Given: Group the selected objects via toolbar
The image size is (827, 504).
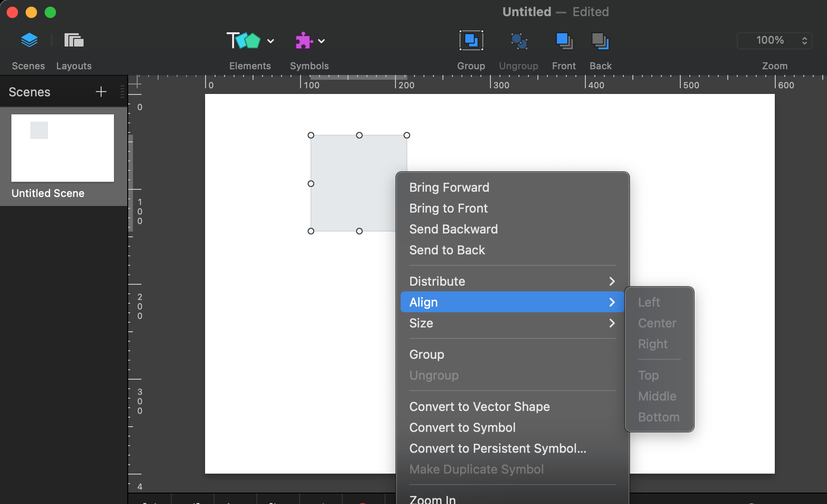Looking at the screenshot, I should (x=470, y=40).
